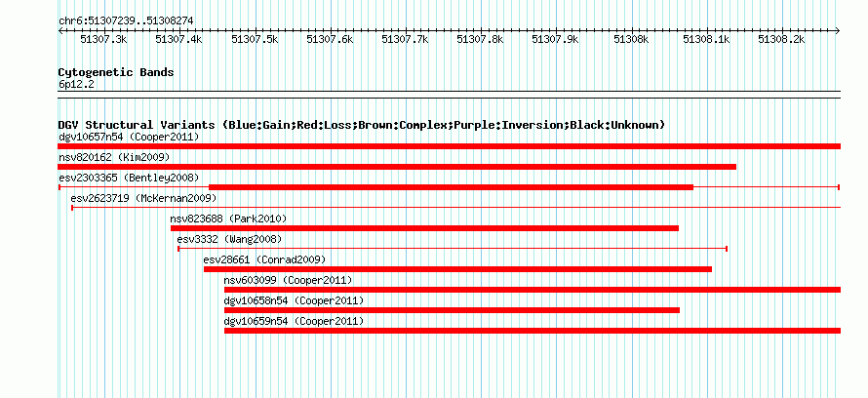
Task: Click the 51307.6k ruler tick label
Action: point(330,39)
